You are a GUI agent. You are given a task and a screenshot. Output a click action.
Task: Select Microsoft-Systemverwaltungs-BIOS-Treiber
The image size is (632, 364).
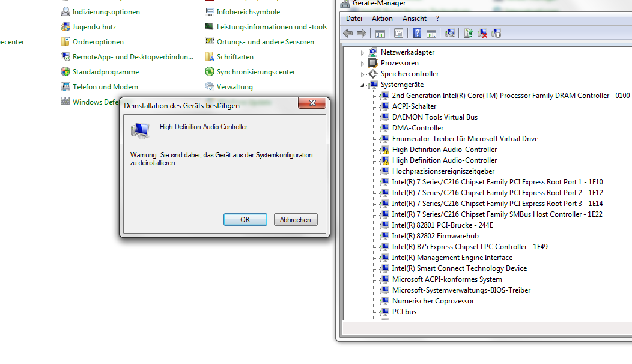(x=461, y=290)
